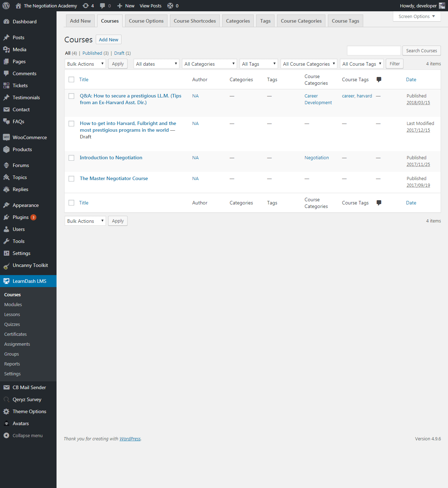
Task: Sort courses by the Date column header
Action: click(411, 79)
